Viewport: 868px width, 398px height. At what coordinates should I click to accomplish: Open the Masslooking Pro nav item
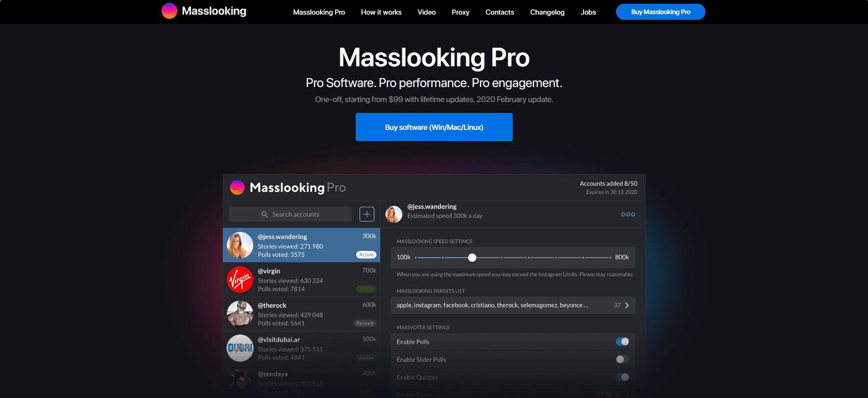(319, 12)
